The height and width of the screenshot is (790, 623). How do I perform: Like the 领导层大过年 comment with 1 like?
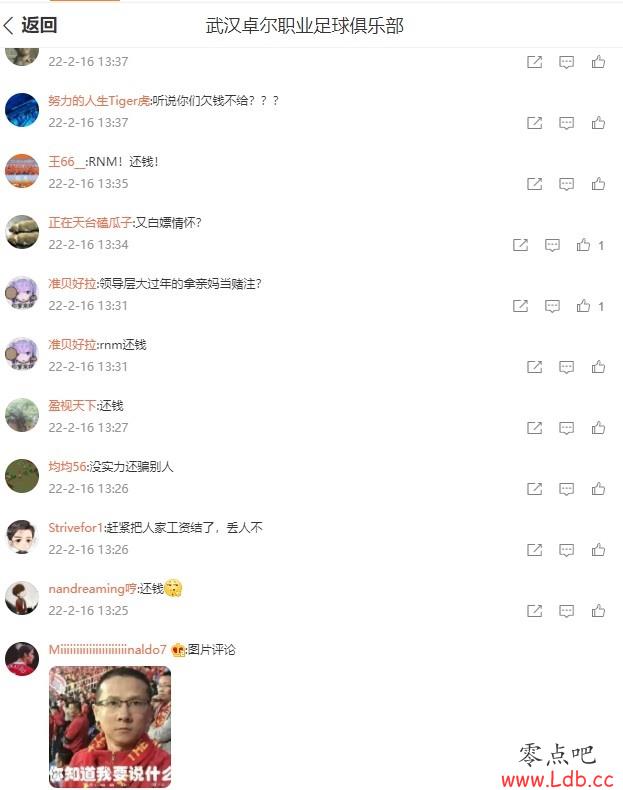[x=584, y=306]
